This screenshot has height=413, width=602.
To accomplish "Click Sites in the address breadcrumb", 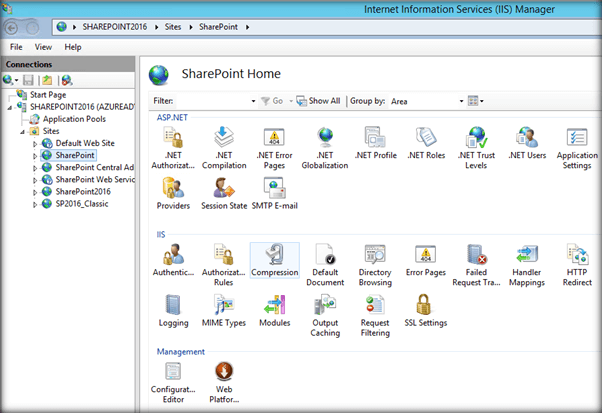I will [x=173, y=27].
